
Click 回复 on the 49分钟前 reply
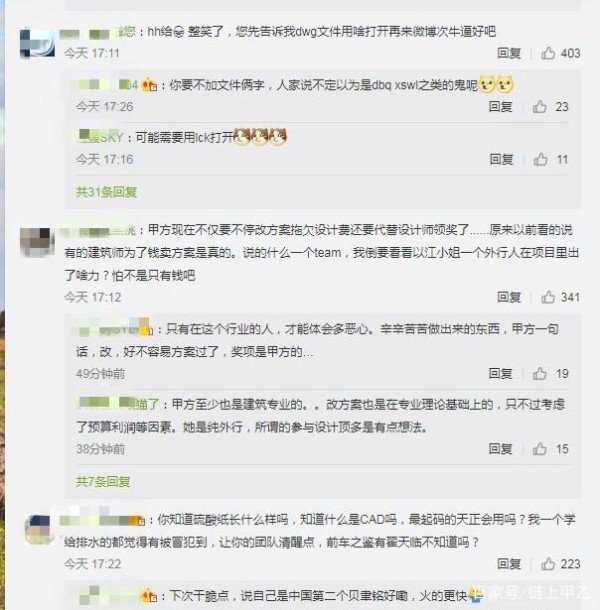click(500, 373)
